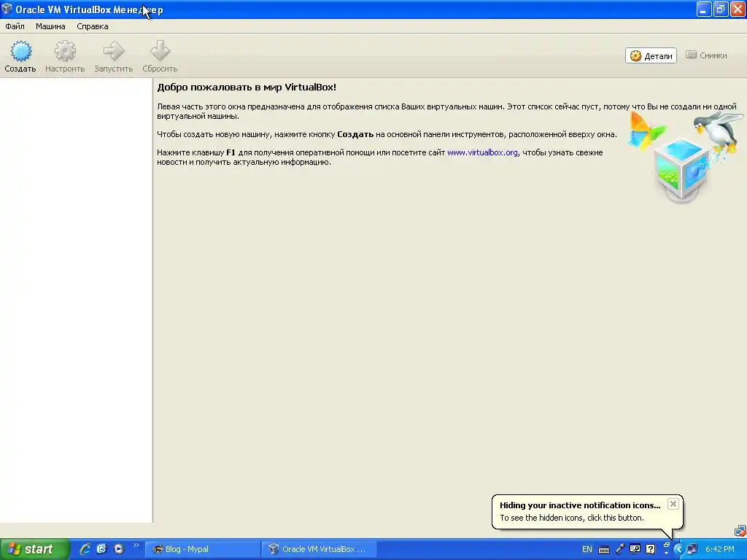Screen dimensions: 747x560
Task: Switch to the Снимки snapshots view
Action: pyautogui.click(x=706, y=55)
